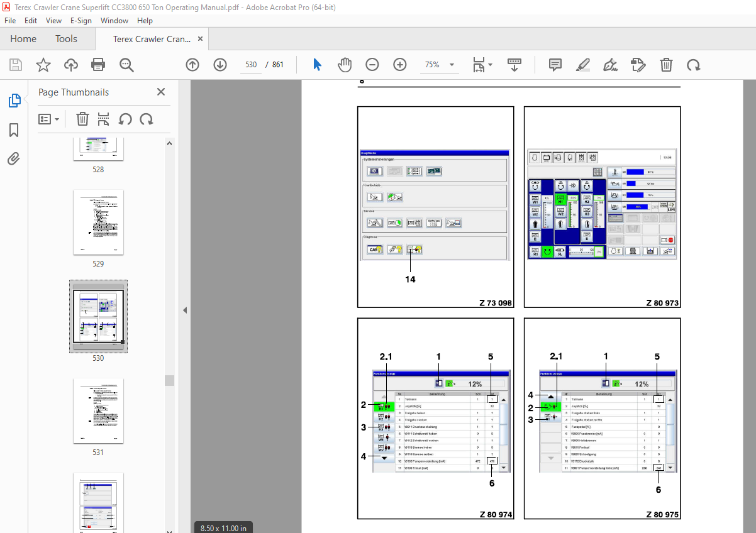The height and width of the screenshot is (533, 756).
Task: Select the page 530 thumbnail
Action: (x=98, y=316)
